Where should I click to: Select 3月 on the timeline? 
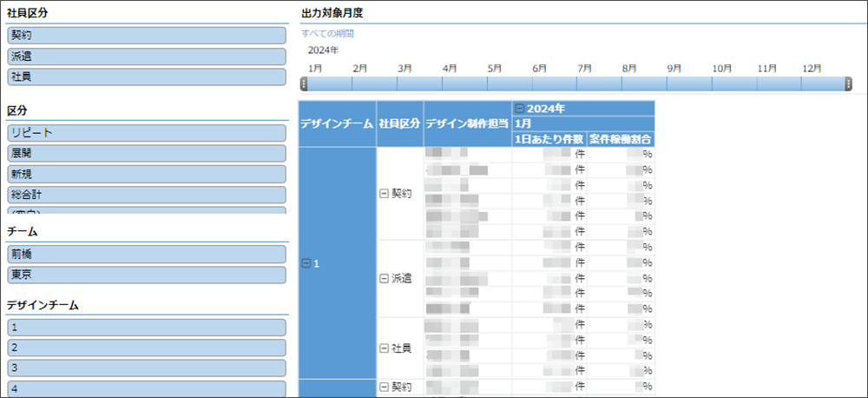coord(419,83)
